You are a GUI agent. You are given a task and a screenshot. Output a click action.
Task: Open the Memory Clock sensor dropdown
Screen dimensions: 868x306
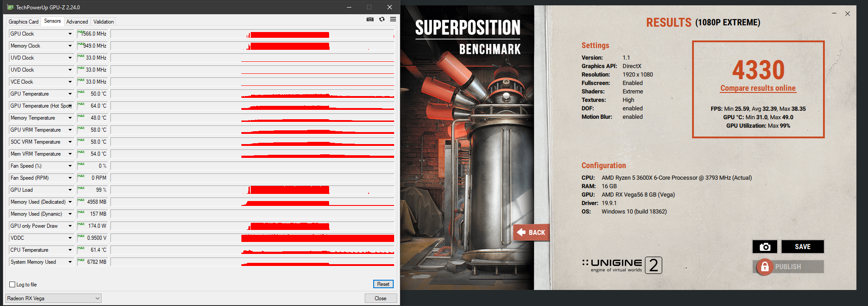pyautogui.click(x=70, y=46)
